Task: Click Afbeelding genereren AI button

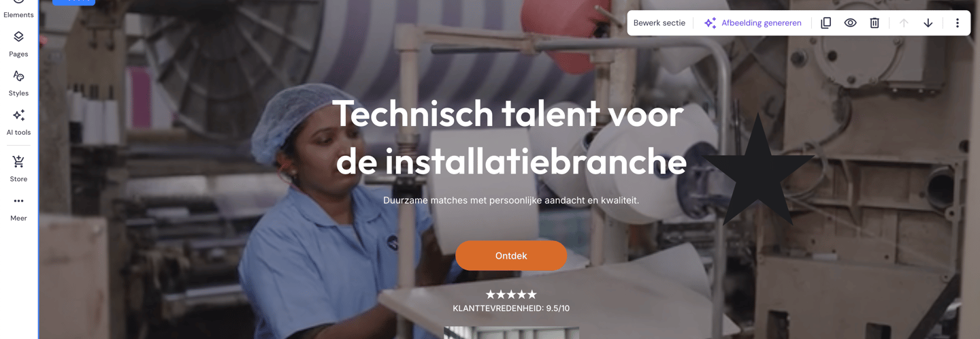Action: point(753,22)
